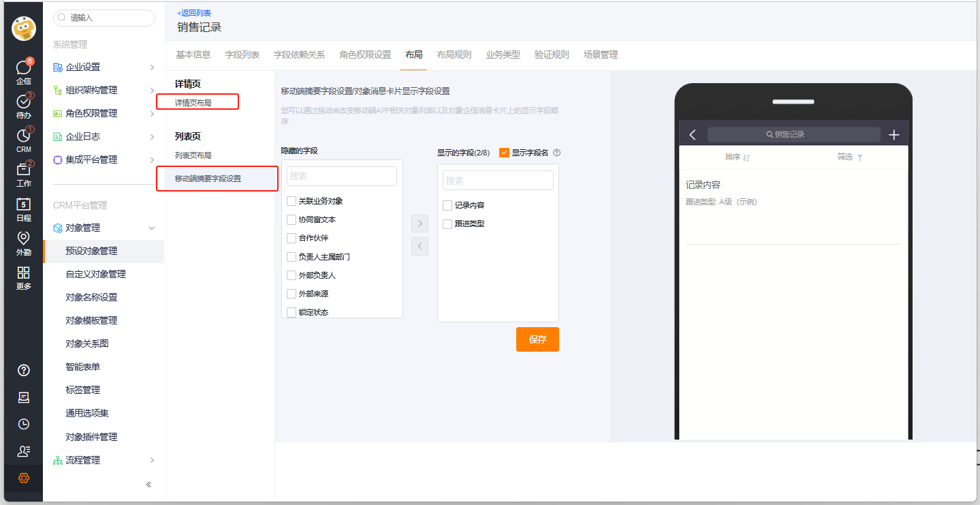Click help icon beside 显示字段名

click(556, 153)
